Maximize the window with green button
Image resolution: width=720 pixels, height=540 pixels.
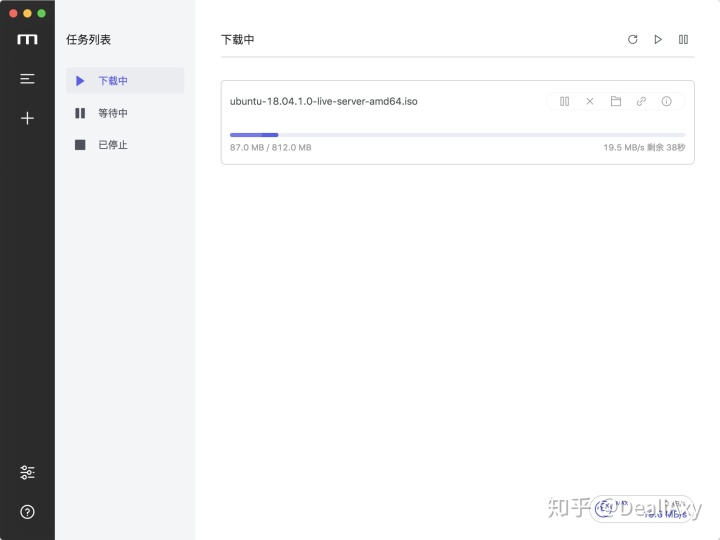(41, 13)
